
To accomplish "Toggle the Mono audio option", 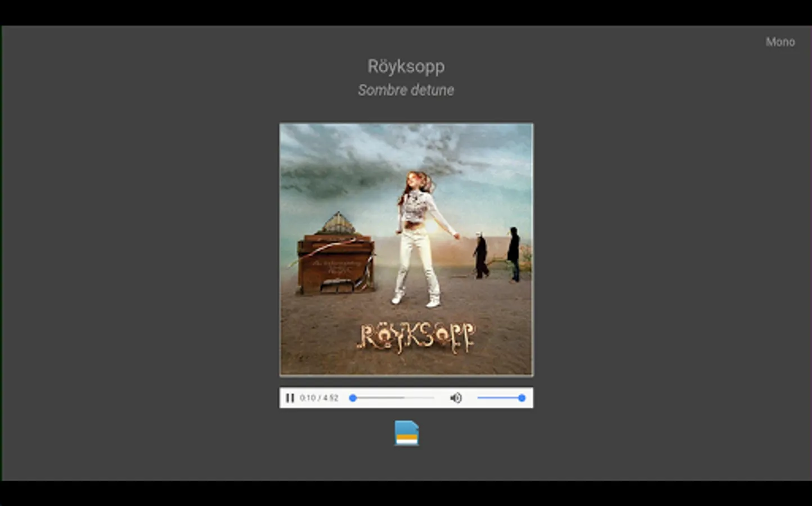I will (x=780, y=42).
